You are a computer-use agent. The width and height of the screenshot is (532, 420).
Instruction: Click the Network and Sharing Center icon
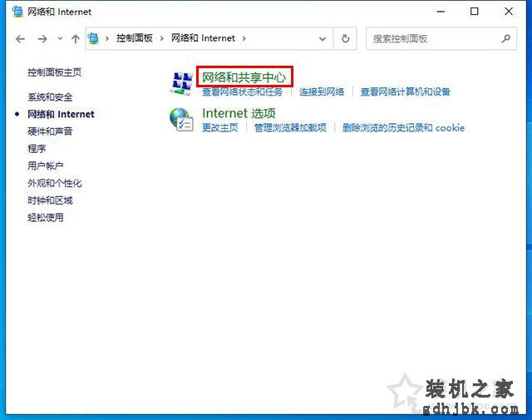coord(181,83)
